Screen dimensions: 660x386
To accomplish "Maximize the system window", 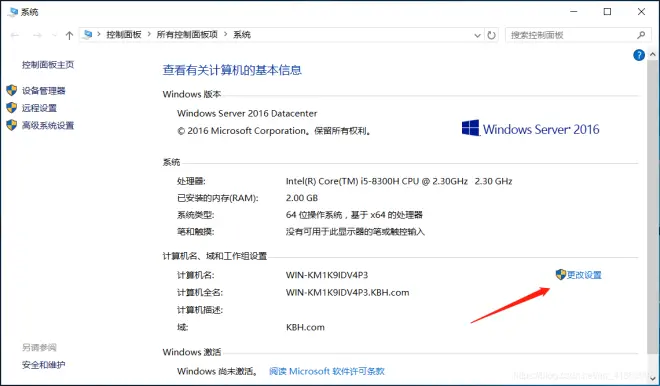I will click(x=607, y=12).
